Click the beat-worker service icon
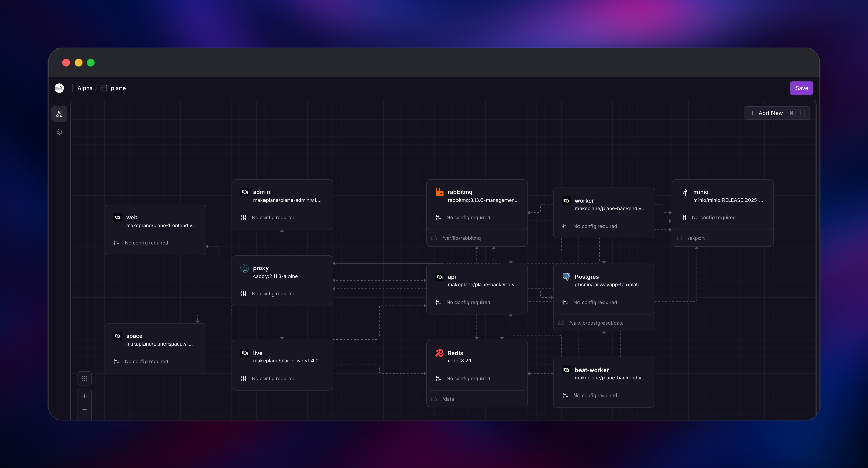 (x=566, y=370)
